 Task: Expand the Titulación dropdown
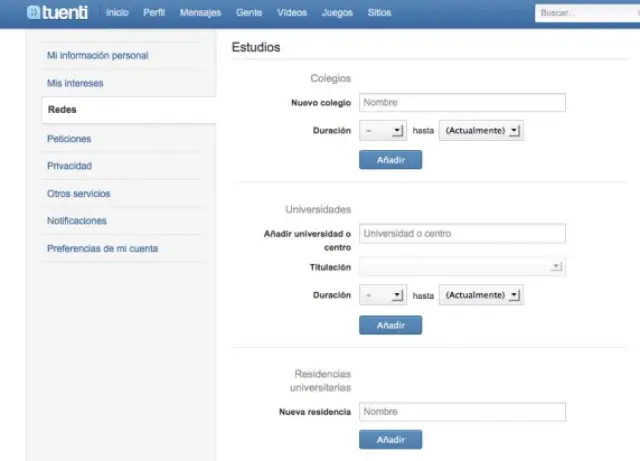tap(462, 267)
